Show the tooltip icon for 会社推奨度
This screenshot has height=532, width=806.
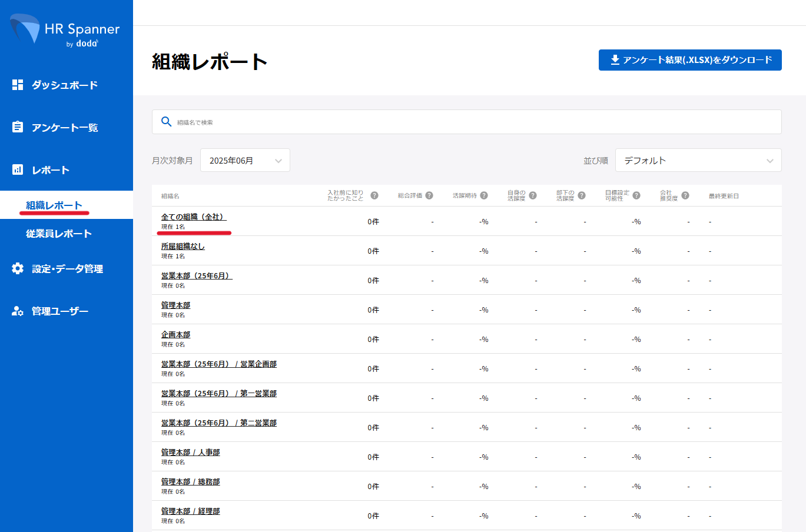pos(684,195)
